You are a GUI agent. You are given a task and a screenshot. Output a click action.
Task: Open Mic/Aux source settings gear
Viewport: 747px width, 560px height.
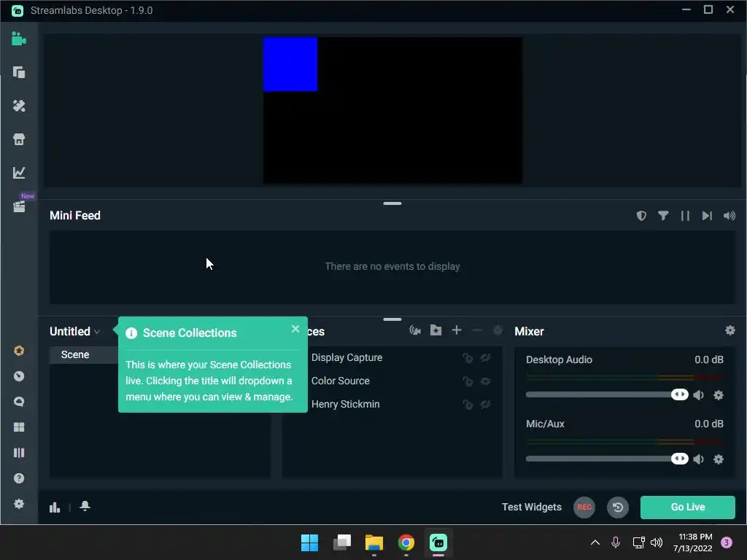pos(719,459)
